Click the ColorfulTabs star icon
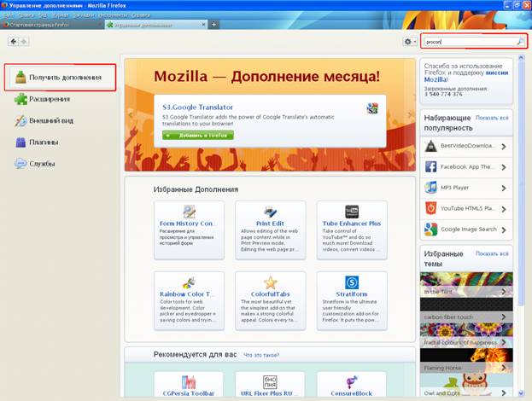532x401 pixels. tap(271, 282)
